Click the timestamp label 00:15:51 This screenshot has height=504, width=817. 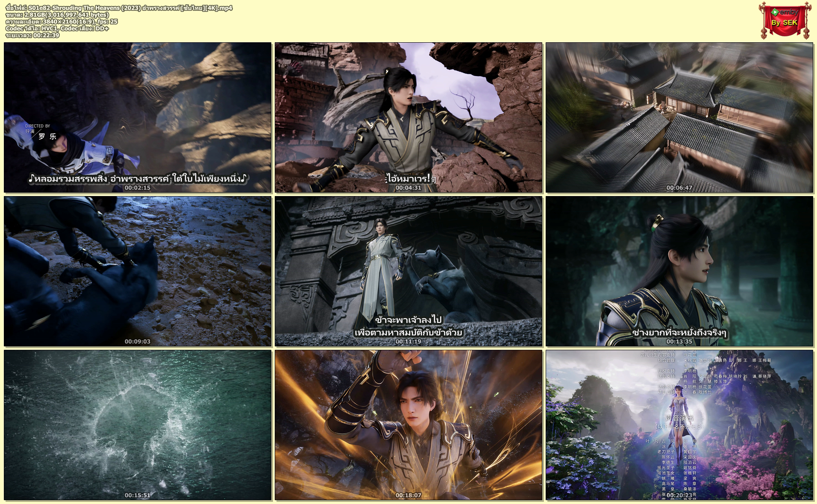click(138, 495)
